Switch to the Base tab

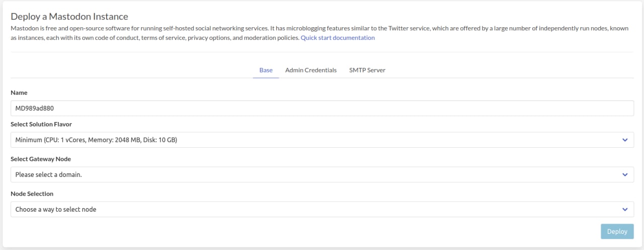point(266,70)
